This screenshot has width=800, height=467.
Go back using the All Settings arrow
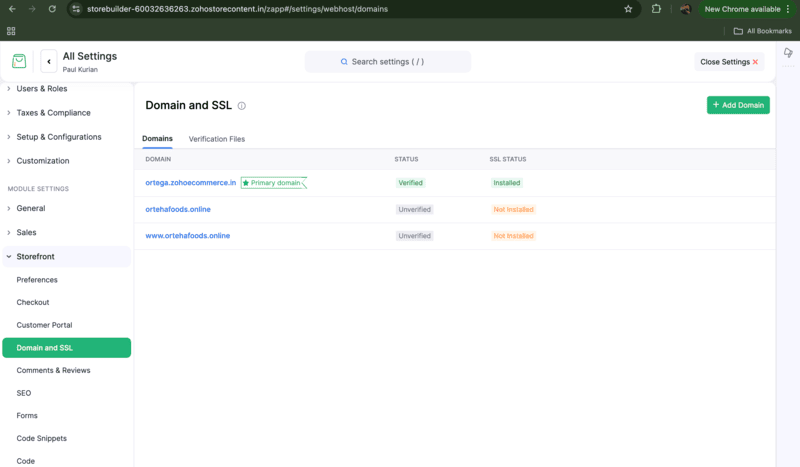(49, 62)
